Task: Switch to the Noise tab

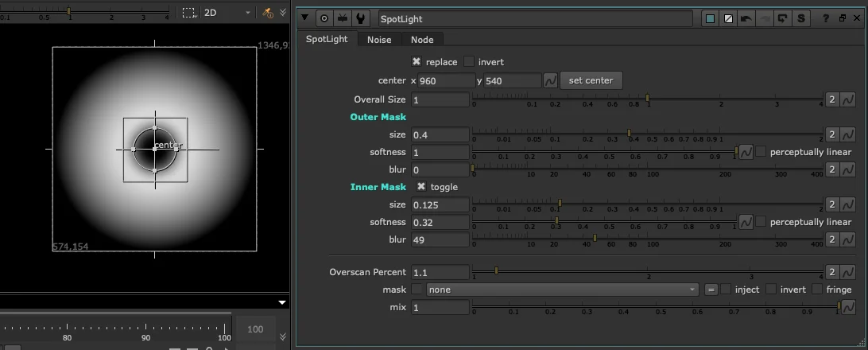Action: (379, 39)
